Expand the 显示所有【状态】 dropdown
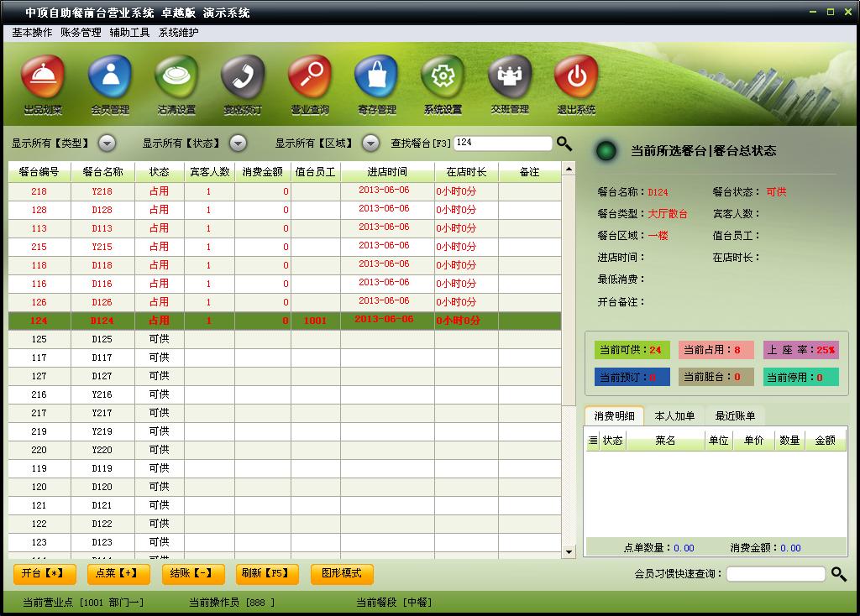 point(238,143)
